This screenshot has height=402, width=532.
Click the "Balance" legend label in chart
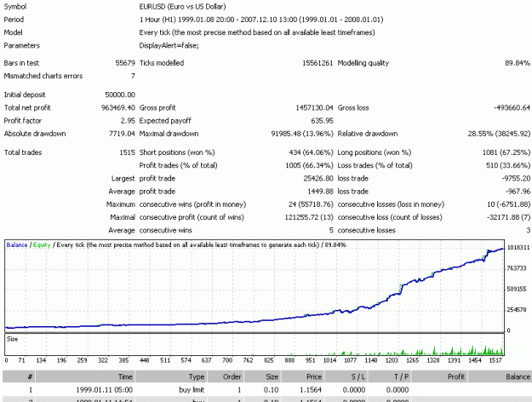(x=17, y=244)
